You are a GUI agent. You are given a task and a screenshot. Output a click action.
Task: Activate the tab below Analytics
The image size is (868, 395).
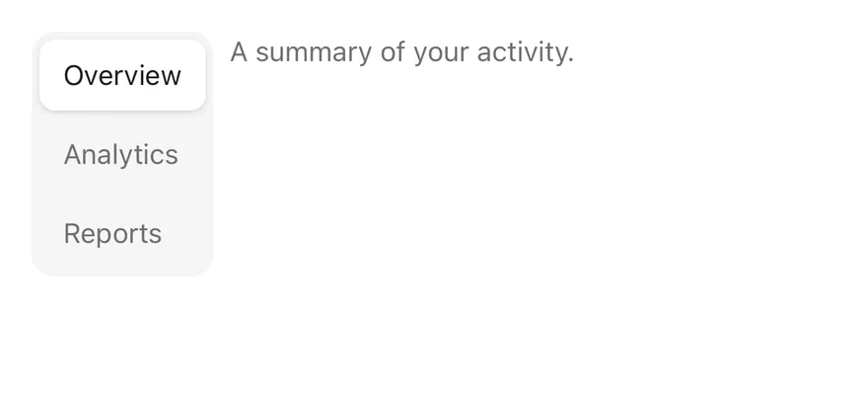[x=121, y=233]
